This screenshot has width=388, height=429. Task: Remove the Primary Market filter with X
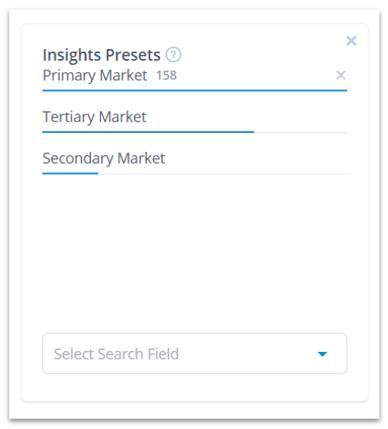[341, 75]
